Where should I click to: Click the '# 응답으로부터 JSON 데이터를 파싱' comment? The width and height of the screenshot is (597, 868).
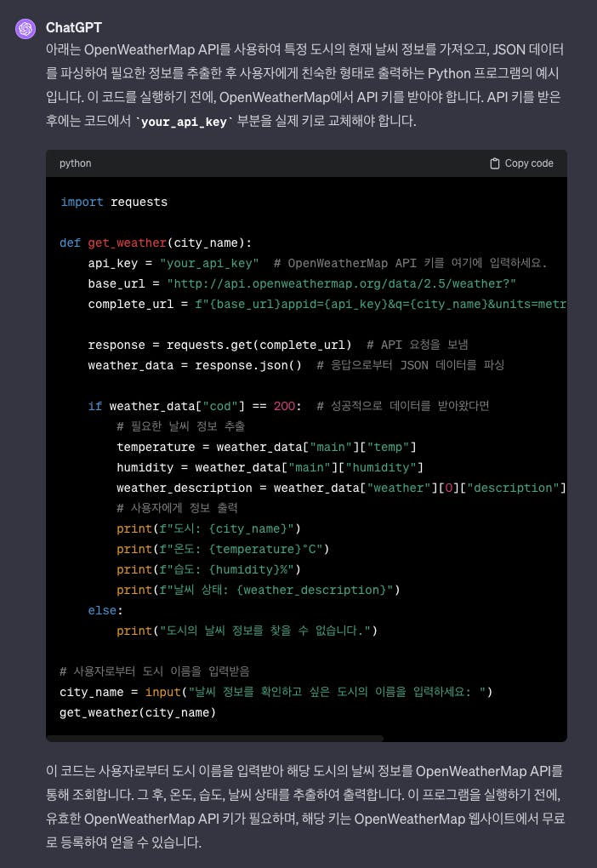coord(410,365)
